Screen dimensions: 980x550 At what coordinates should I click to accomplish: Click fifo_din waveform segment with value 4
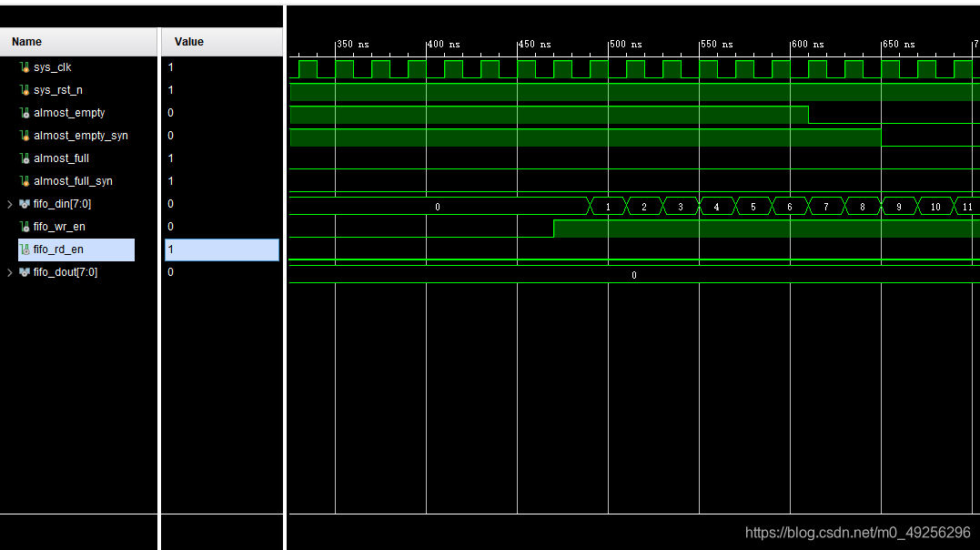point(717,207)
